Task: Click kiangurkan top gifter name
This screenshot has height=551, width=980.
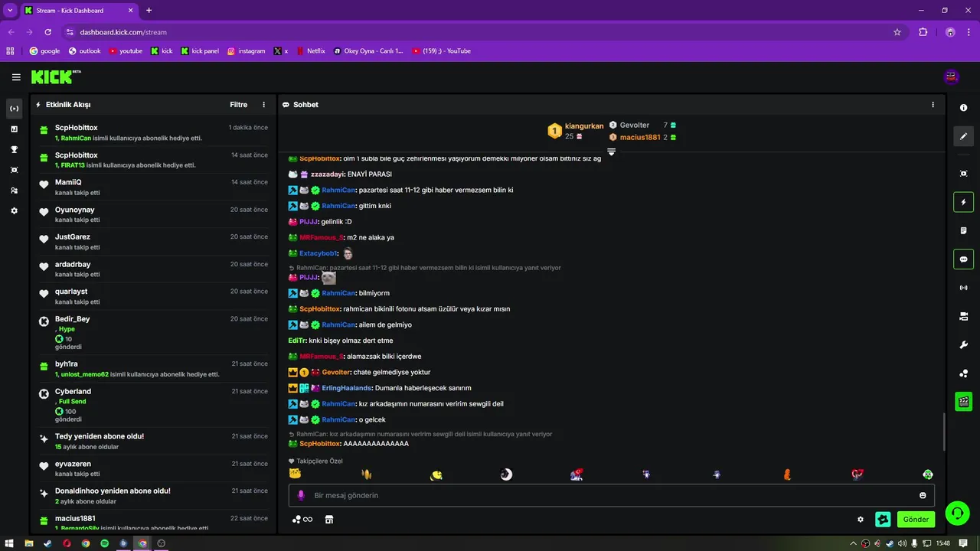Action: coord(584,126)
